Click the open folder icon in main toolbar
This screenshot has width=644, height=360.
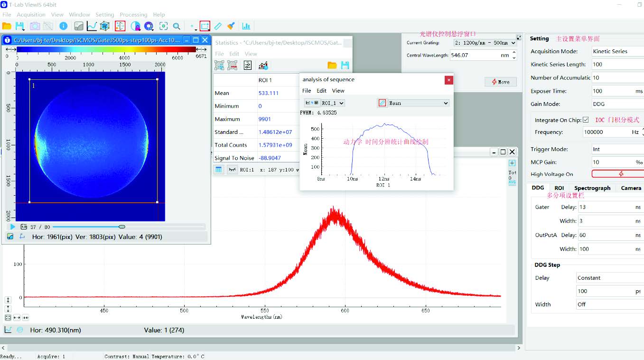(7, 26)
